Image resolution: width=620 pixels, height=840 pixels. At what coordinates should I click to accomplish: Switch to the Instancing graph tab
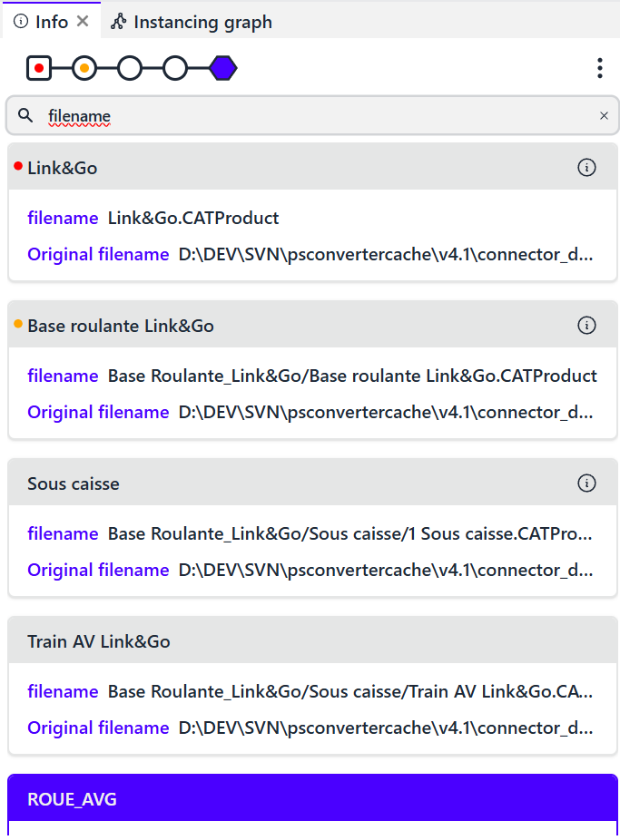(192, 22)
